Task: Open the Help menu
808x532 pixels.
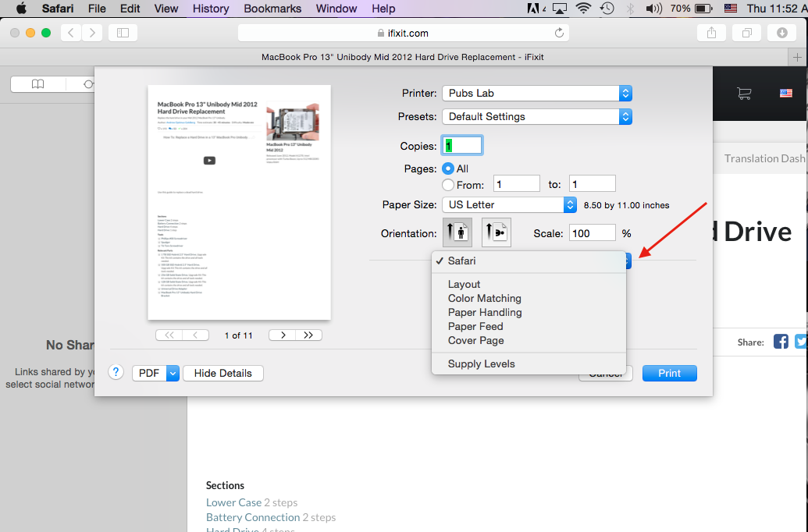Action: click(x=383, y=9)
